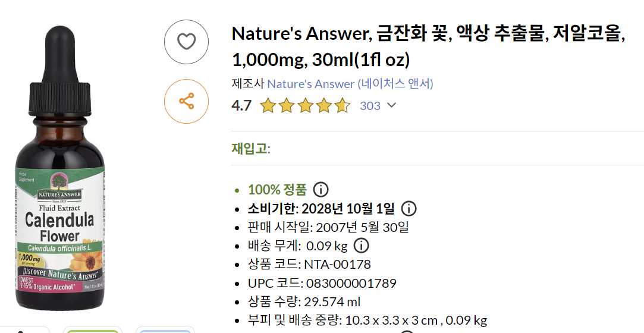Open info icon next to 100% 정품

[321, 190]
